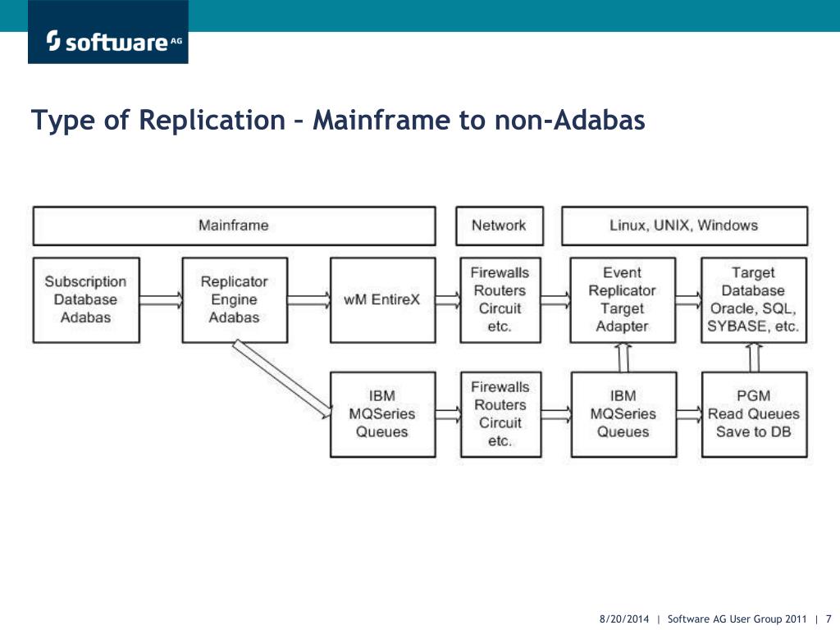
Task: Click the Event Replicator Target Adapter box
Action: click(x=623, y=300)
